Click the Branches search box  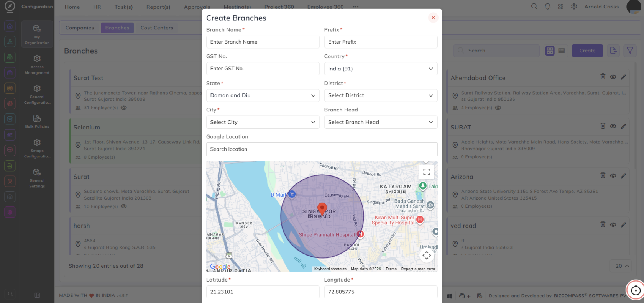point(496,51)
